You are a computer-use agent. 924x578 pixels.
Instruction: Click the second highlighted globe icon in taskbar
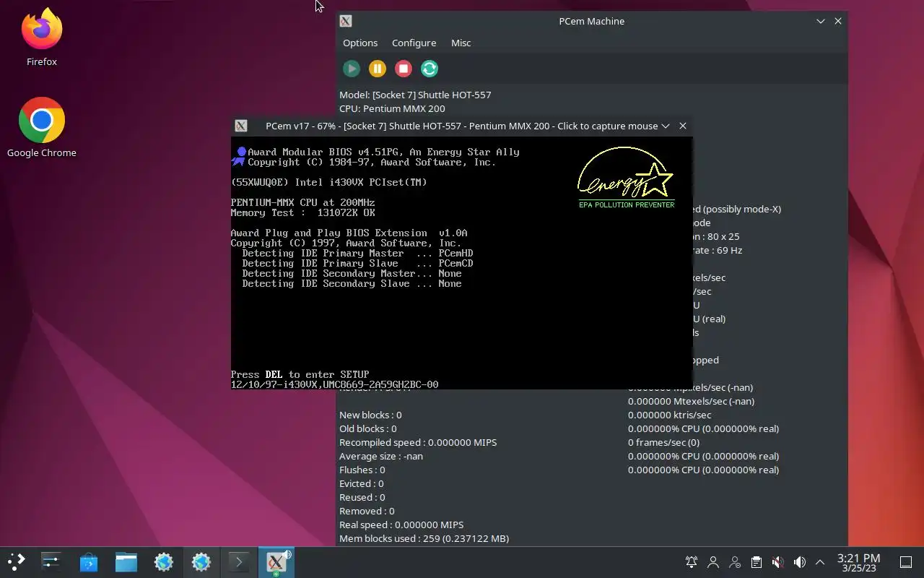(201, 561)
